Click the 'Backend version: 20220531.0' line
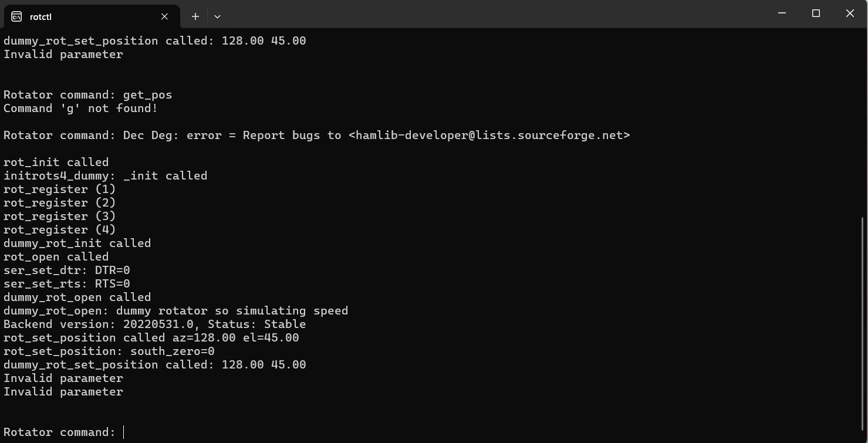The width and height of the screenshot is (868, 443). 155,324
